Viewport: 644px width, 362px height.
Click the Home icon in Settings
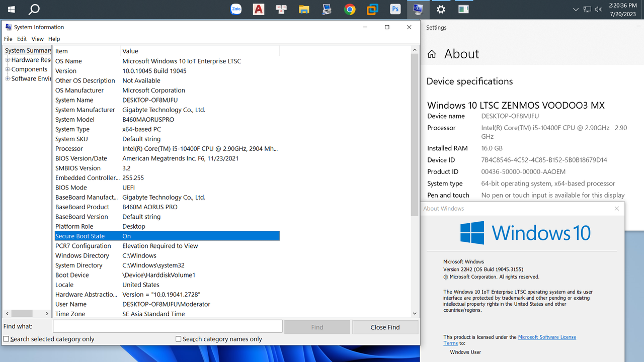(x=431, y=54)
